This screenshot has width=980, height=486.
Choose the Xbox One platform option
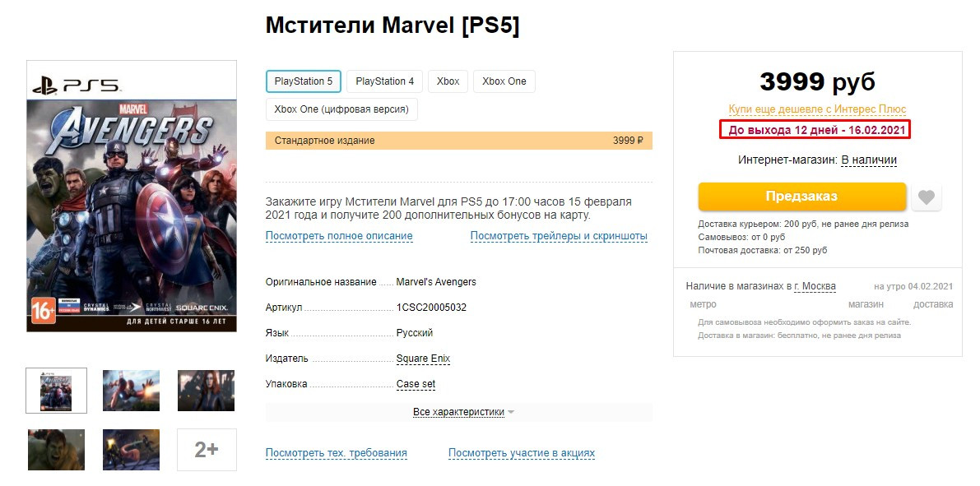(504, 81)
